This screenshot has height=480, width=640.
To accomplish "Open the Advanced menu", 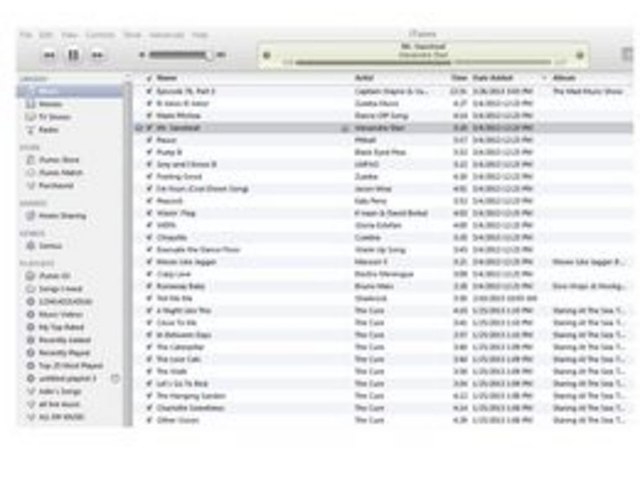I will [x=167, y=35].
